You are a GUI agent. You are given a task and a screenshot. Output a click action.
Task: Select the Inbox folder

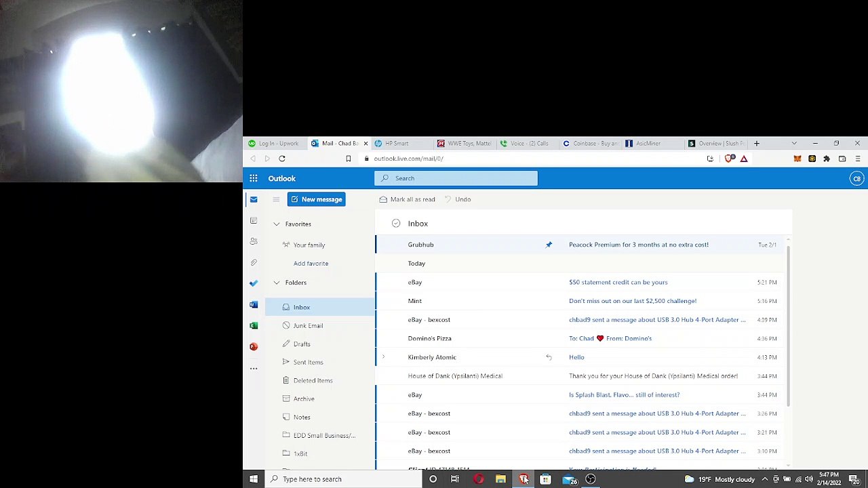tap(320, 307)
